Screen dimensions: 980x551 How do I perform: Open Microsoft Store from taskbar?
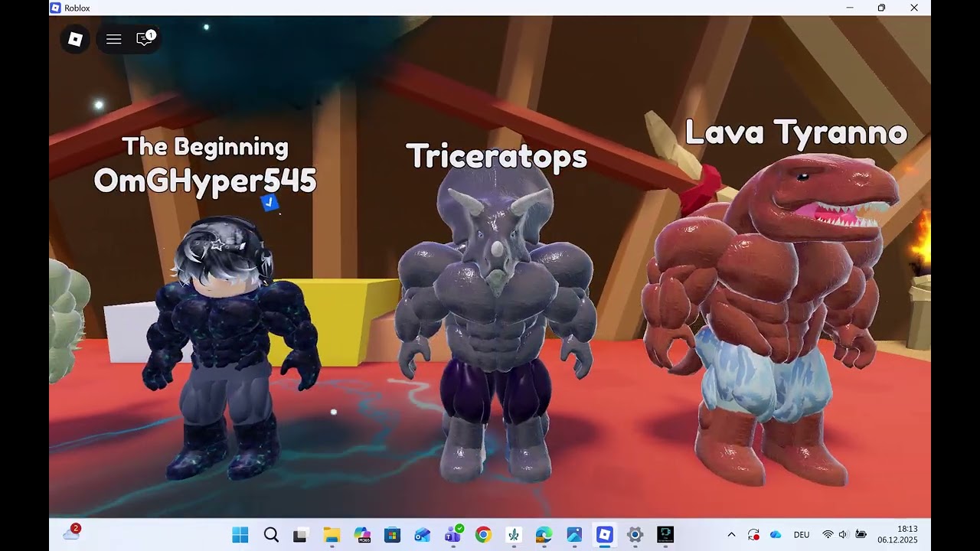tap(392, 535)
